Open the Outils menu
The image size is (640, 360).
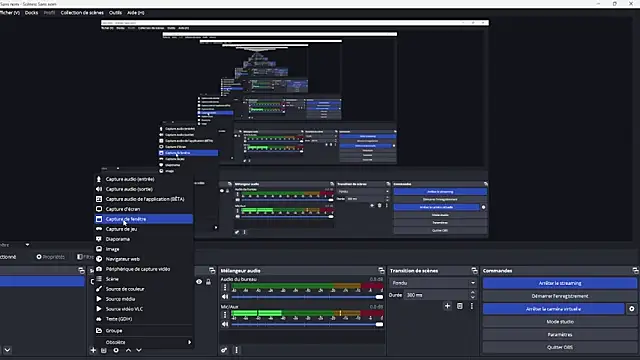click(115, 13)
